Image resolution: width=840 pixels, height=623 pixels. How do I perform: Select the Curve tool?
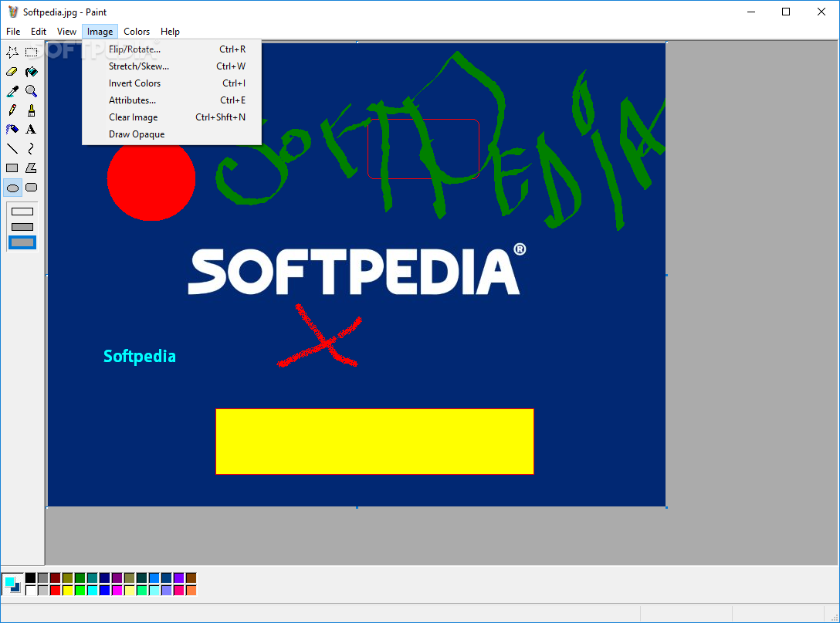tap(32, 148)
